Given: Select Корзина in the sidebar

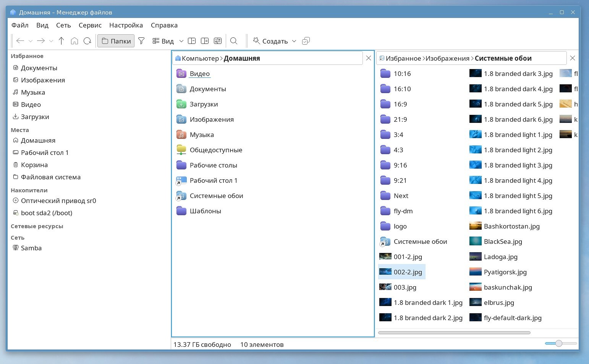Looking at the screenshot, I should [34, 165].
